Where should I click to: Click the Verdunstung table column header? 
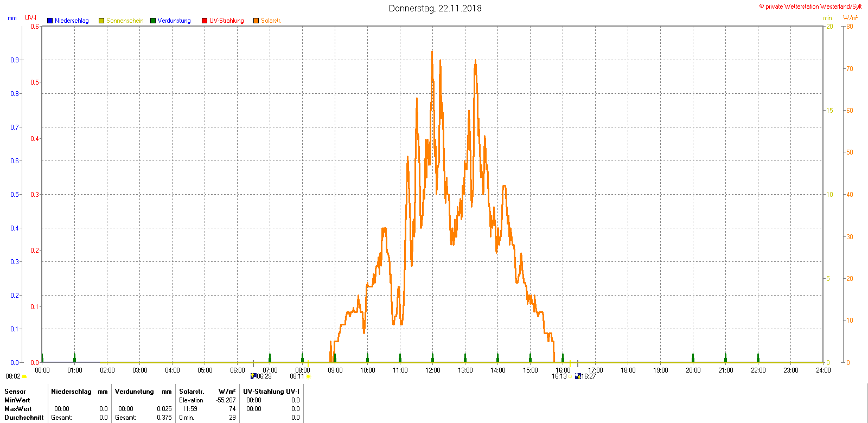135,392
